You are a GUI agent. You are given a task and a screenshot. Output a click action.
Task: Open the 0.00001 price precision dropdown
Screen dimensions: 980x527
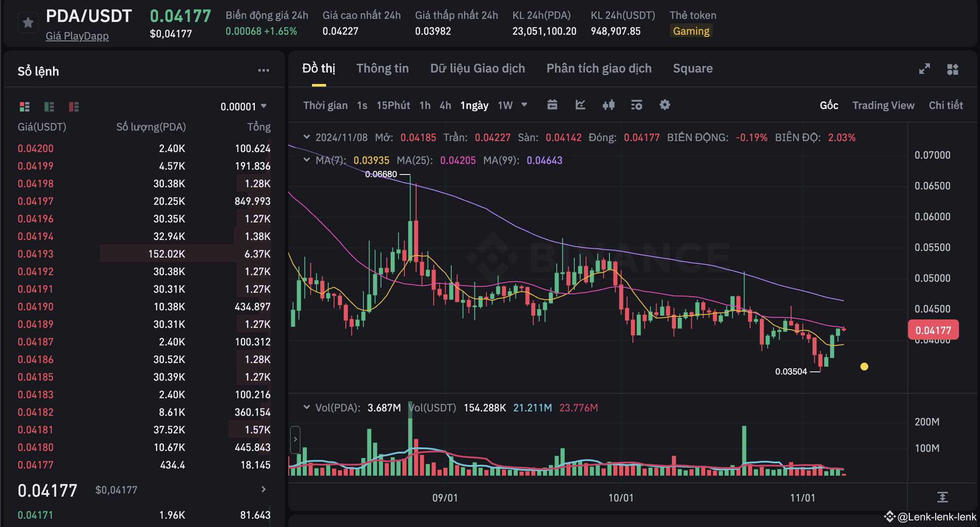click(244, 106)
